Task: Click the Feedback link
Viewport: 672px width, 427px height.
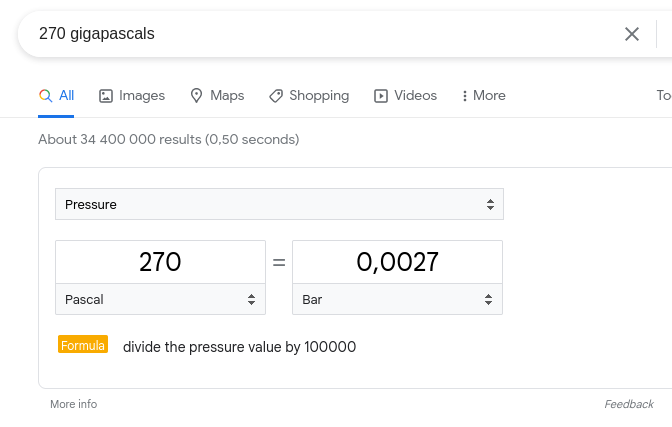Action: (x=629, y=404)
